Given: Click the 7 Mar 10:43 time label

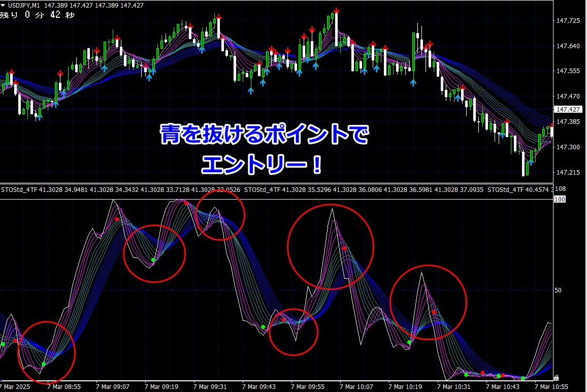Looking at the screenshot, I should [502, 386].
